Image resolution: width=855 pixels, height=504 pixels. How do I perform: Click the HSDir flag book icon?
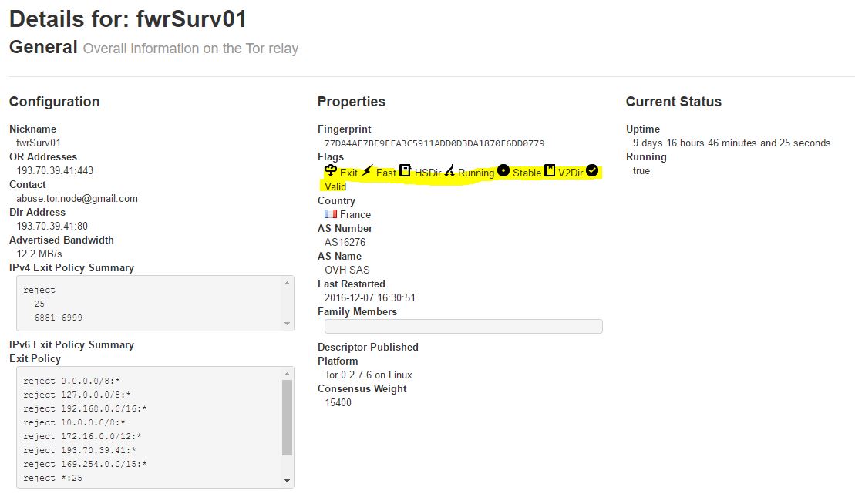pyautogui.click(x=405, y=171)
